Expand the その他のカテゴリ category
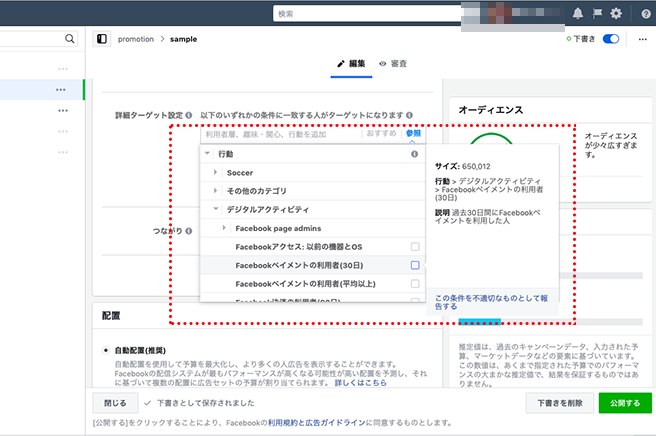Image resolution: width=656 pixels, height=436 pixels. [215, 191]
